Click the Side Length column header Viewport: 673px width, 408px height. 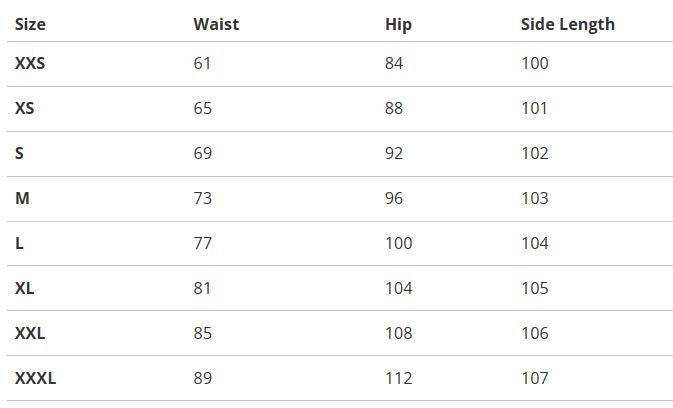pos(567,24)
